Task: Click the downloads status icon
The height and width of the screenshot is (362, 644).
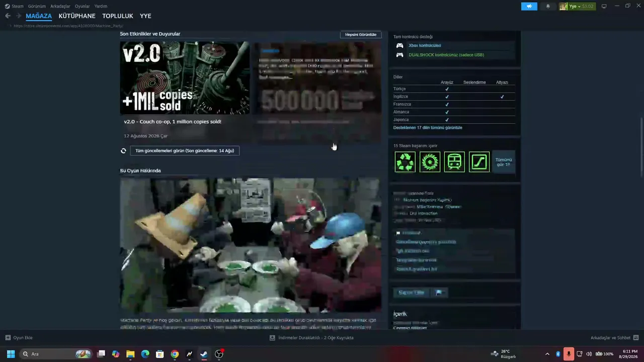Action: tap(272, 338)
